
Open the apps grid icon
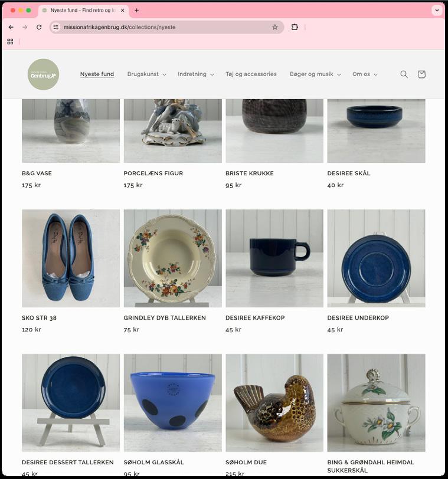[x=10, y=41]
